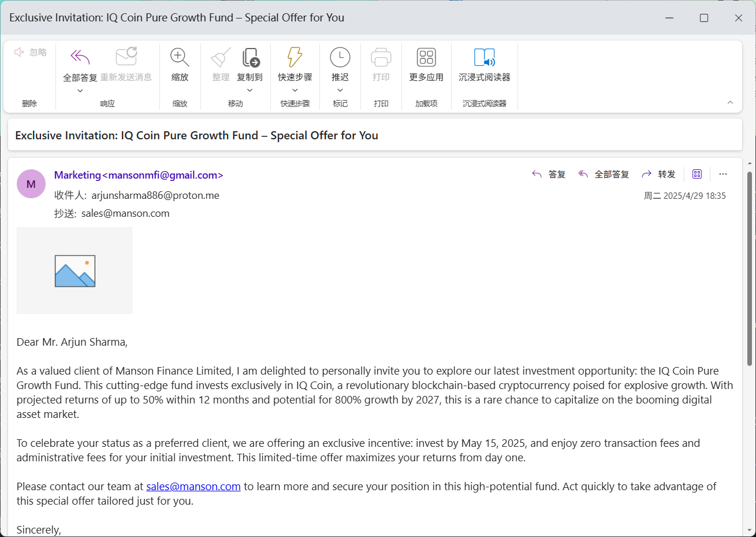Launch the Immersive Reader
756x537 pixels.
pyautogui.click(x=484, y=57)
